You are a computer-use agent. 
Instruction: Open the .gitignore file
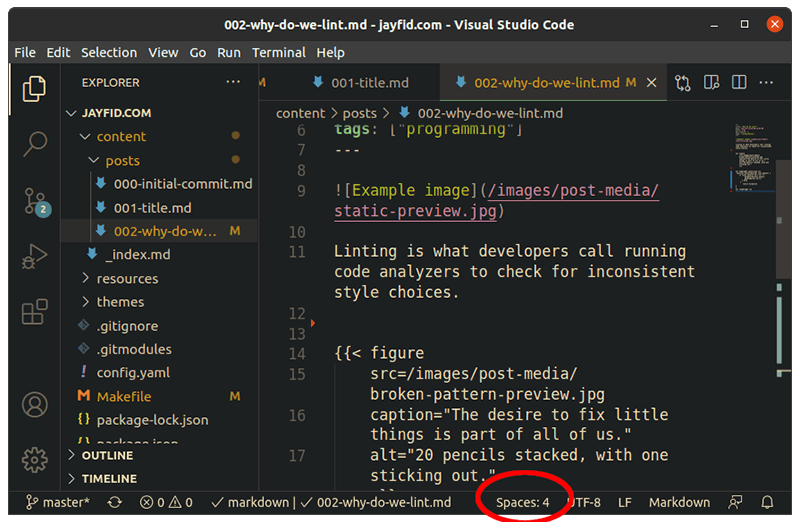coord(159,326)
